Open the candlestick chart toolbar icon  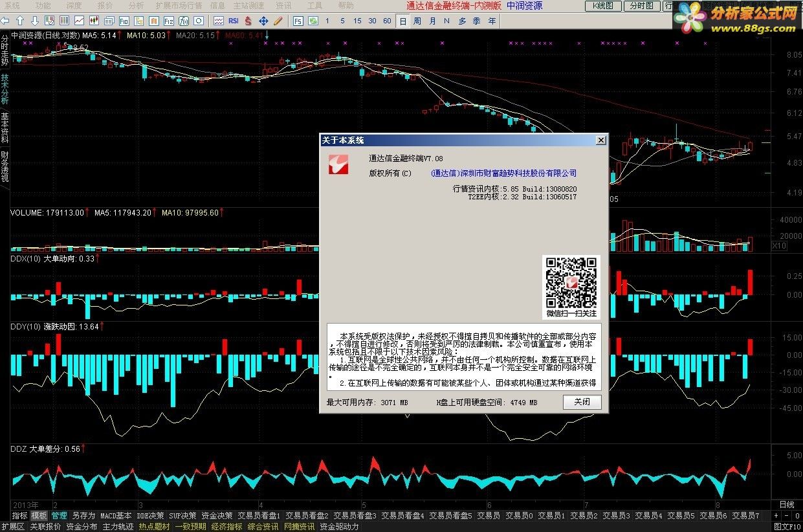coord(94,21)
